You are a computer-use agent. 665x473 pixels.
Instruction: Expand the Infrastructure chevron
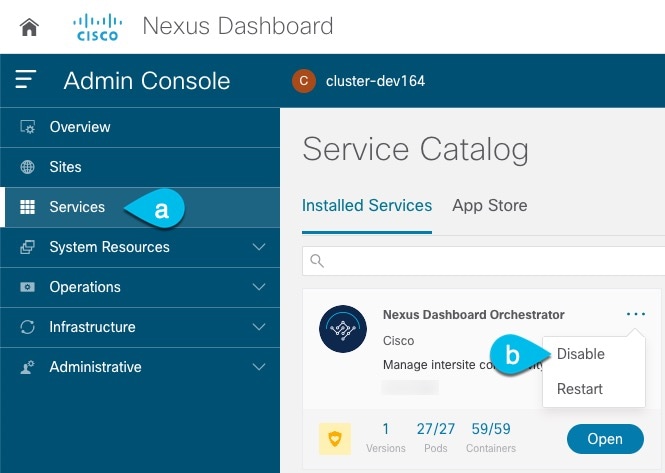click(x=259, y=327)
